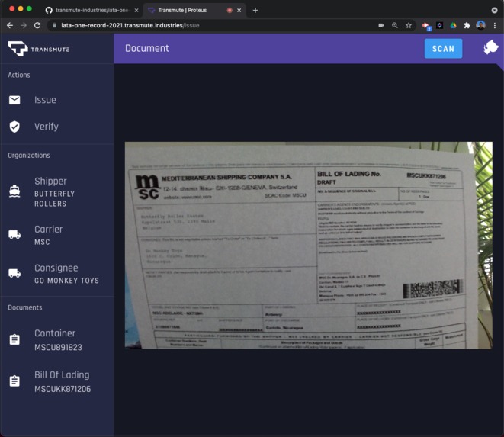The width and height of the screenshot is (504, 437).
Task: Click the Transmute logo in sidebar
Action: pyautogui.click(x=39, y=49)
